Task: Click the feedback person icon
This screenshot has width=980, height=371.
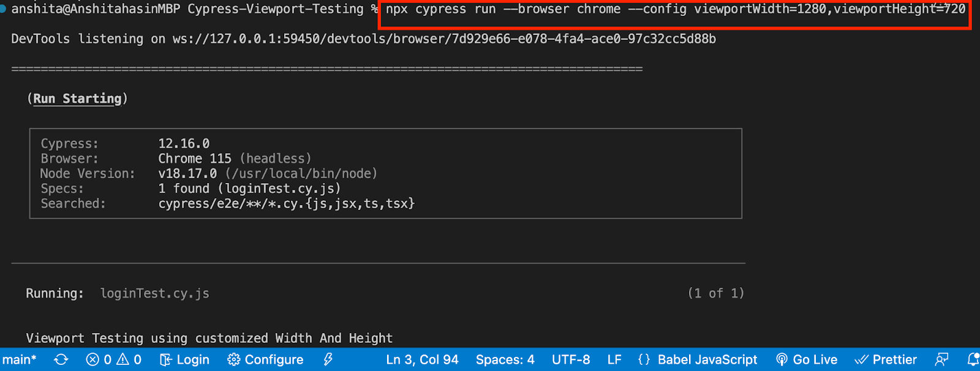Action: 942,360
